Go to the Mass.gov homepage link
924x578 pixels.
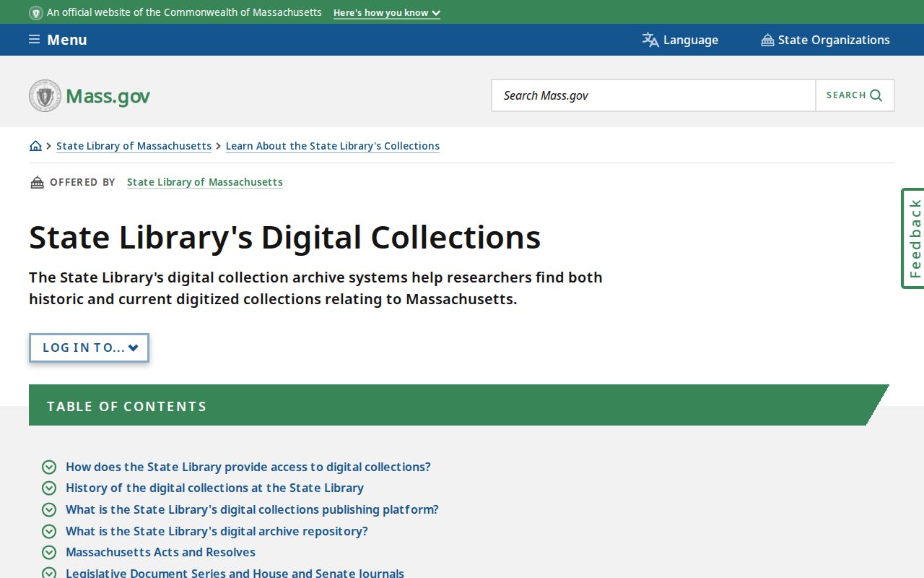90,95
